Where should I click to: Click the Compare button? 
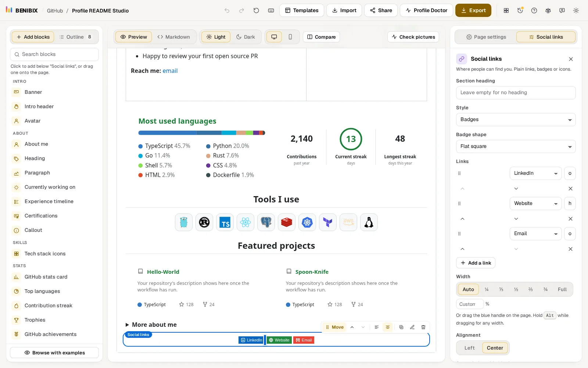(321, 37)
